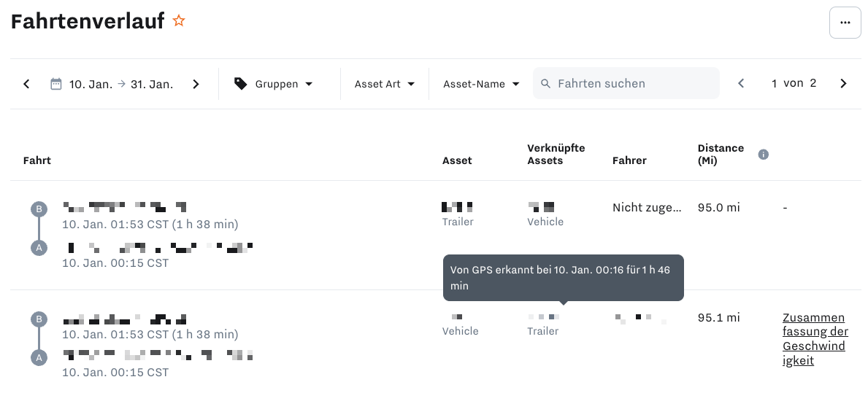Show Distance info tooltip icon
This screenshot has width=868, height=393.
[x=763, y=155]
